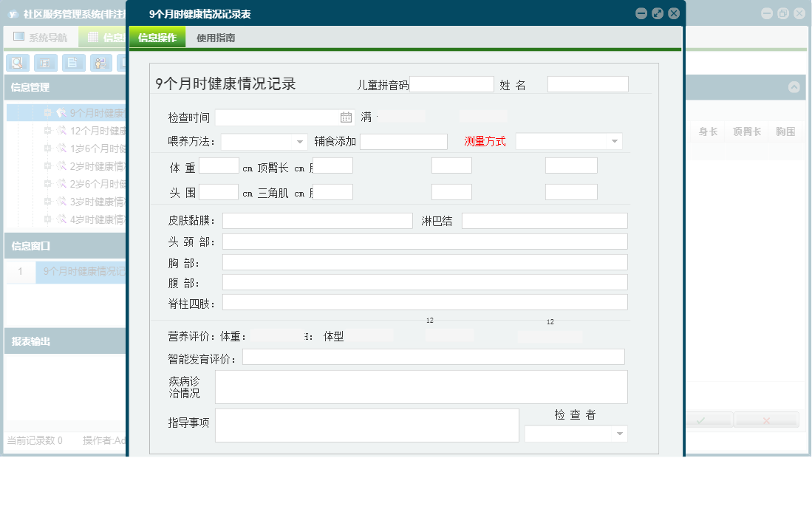
Task: Expand the 1岁6个月时 tree node
Action: pos(47,148)
